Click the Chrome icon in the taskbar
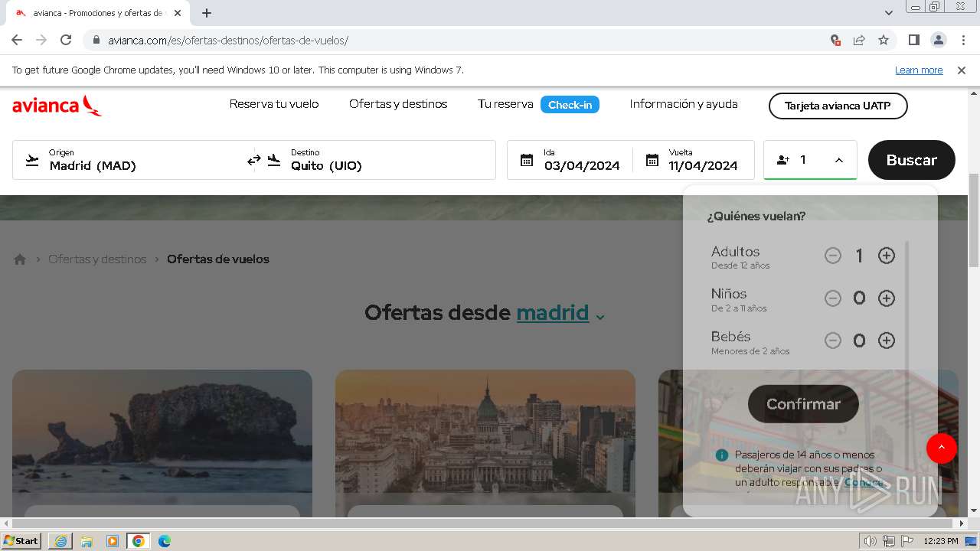The image size is (980, 551). pyautogui.click(x=139, y=541)
